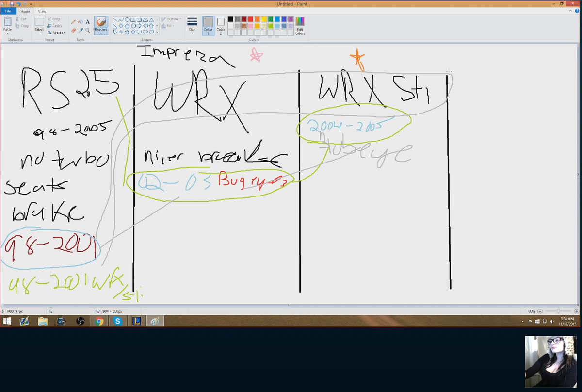The height and width of the screenshot is (392, 582).
Task: Choose the Oval shape
Action: click(127, 19)
